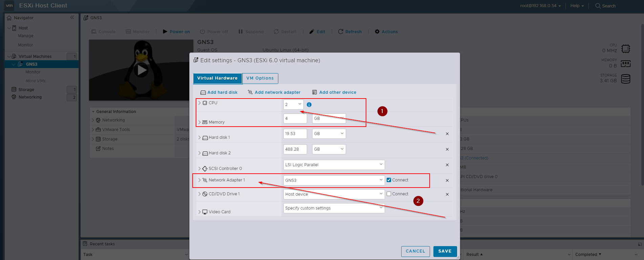Click the Cancel button
644x260 pixels.
[x=415, y=251]
